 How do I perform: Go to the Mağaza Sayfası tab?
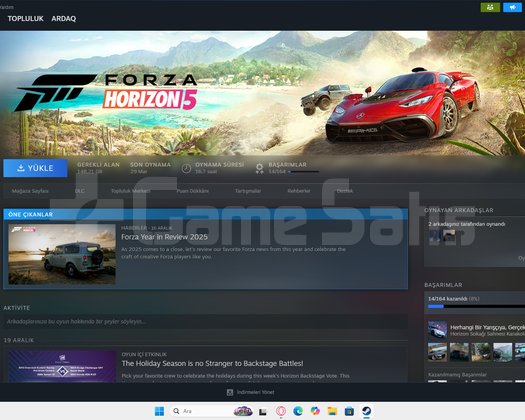click(x=30, y=191)
